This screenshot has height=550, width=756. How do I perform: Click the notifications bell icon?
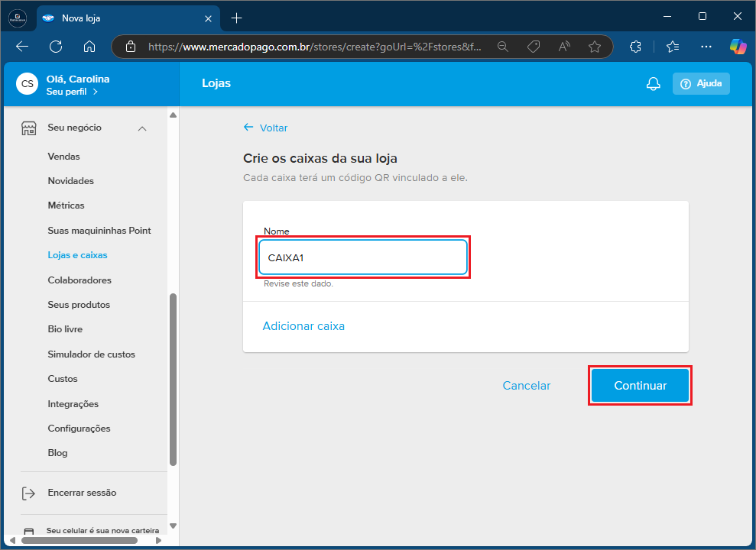click(x=653, y=84)
